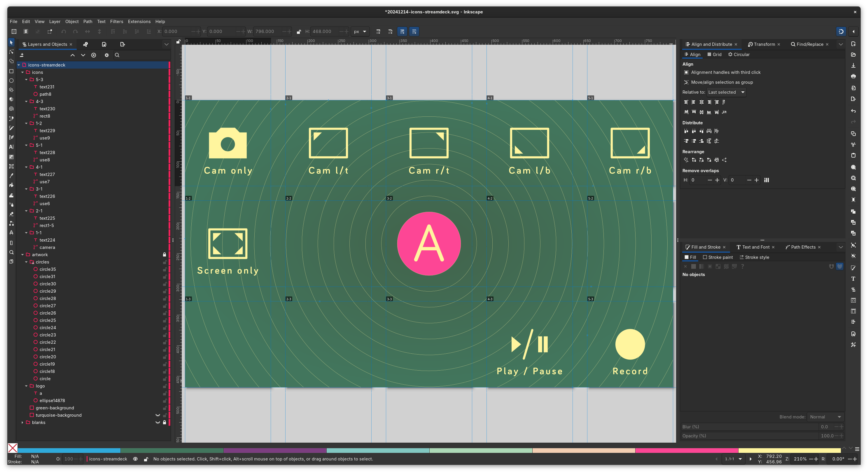Select the Eraser tool
The image size is (868, 473).
[x=11, y=214]
